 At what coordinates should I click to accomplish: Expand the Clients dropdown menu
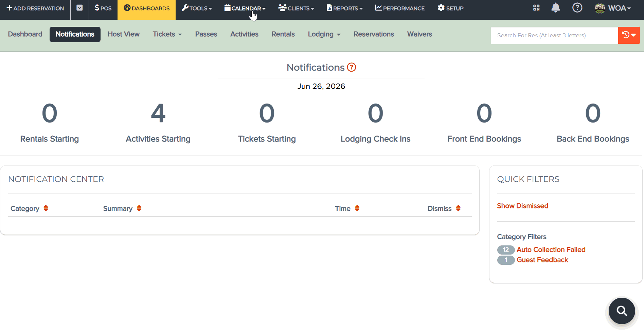click(x=296, y=8)
